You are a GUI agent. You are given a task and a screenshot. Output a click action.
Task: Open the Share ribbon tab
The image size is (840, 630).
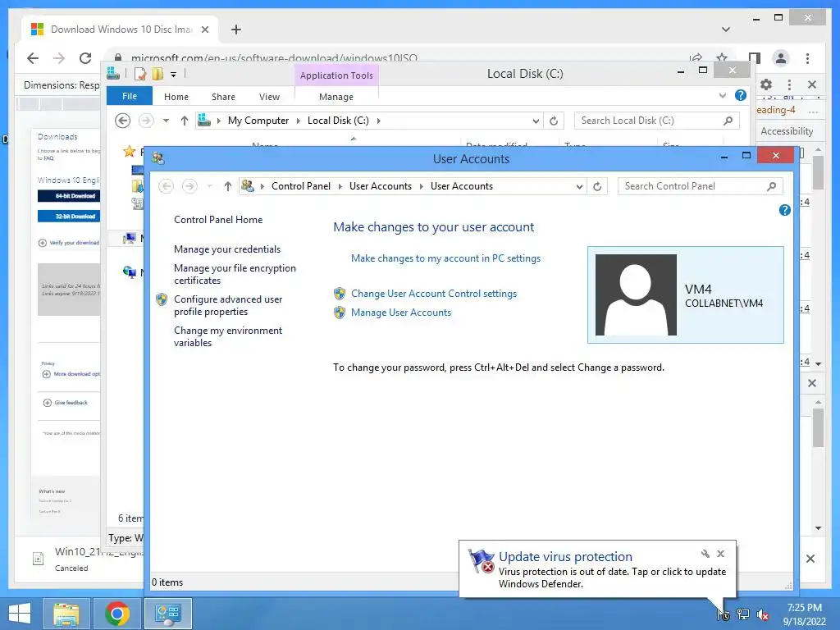223,97
